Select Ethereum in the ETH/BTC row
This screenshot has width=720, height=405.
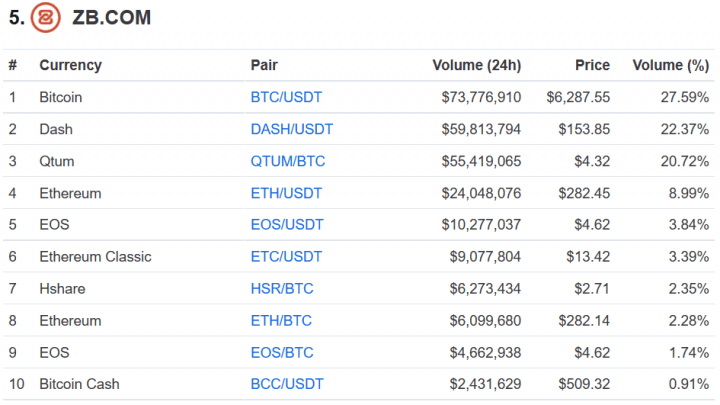(x=70, y=321)
